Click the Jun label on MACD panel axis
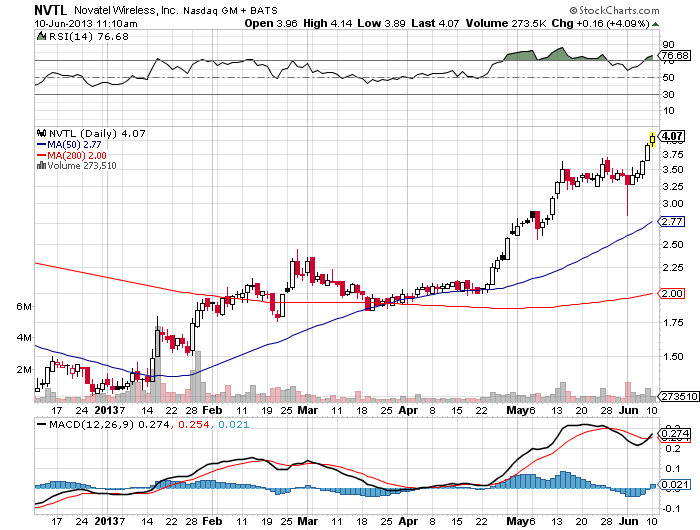The width and height of the screenshot is (700, 530). (629, 521)
